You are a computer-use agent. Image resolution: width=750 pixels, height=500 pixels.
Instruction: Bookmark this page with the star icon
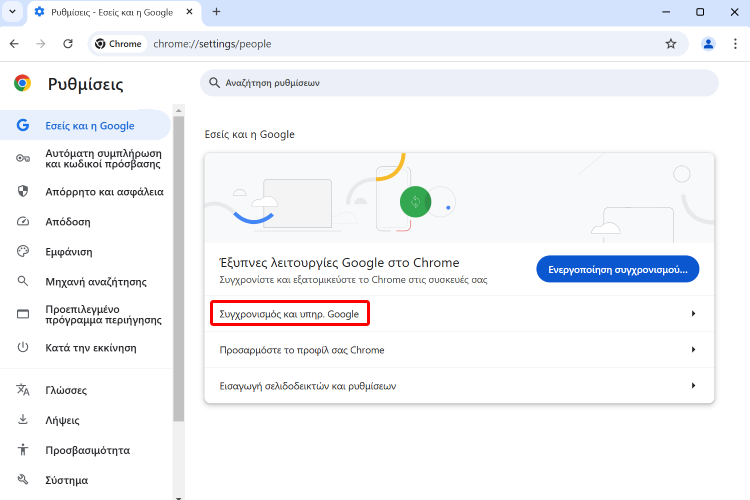coord(671,44)
